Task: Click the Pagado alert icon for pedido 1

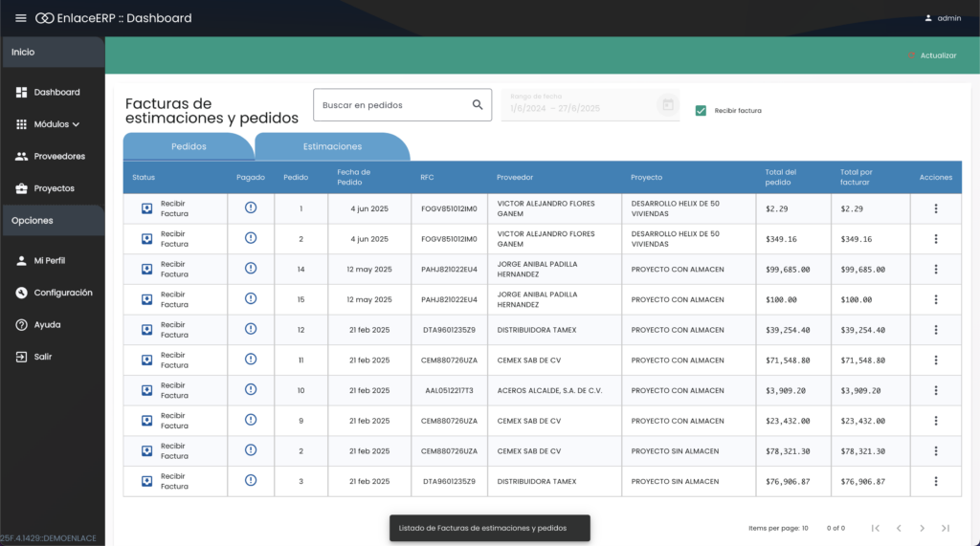Action: (251, 208)
